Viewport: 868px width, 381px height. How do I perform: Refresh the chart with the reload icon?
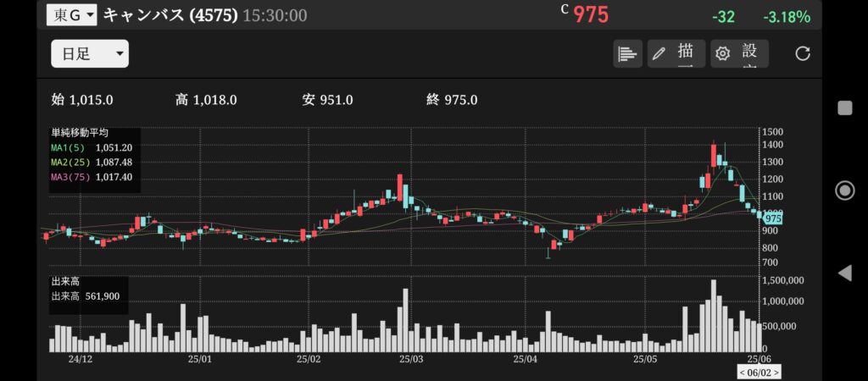coord(803,53)
